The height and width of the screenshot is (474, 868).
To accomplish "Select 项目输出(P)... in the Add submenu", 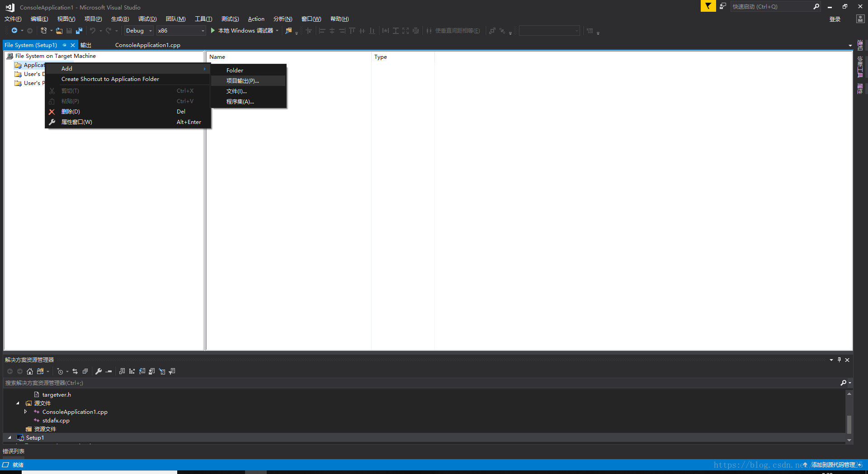I will 249,81.
